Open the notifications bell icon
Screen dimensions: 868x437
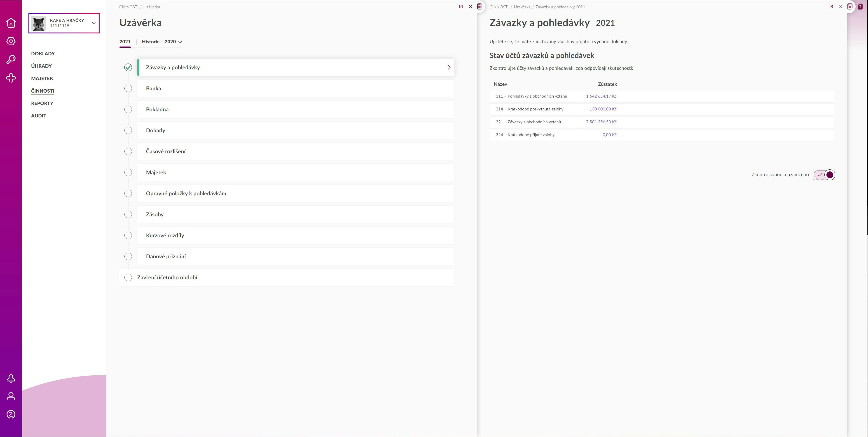pyautogui.click(x=11, y=378)
